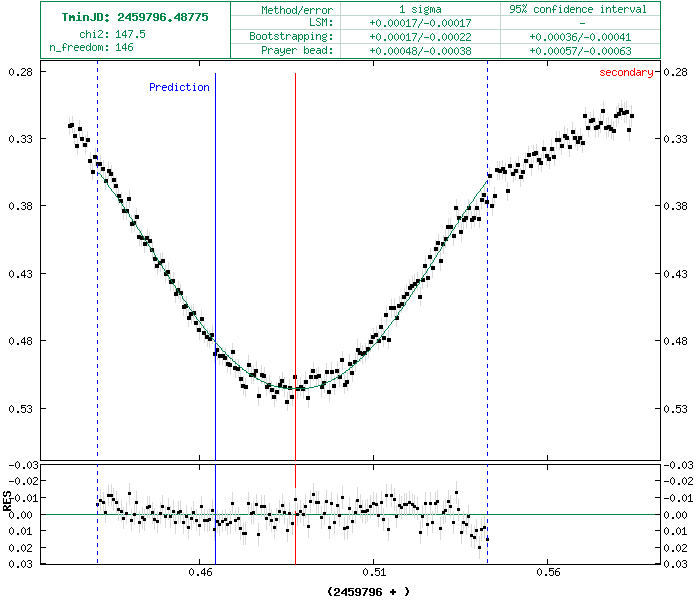Select the Prayer bead: row label
Viewport: 700px width, 600px height.
click(298, 50)
